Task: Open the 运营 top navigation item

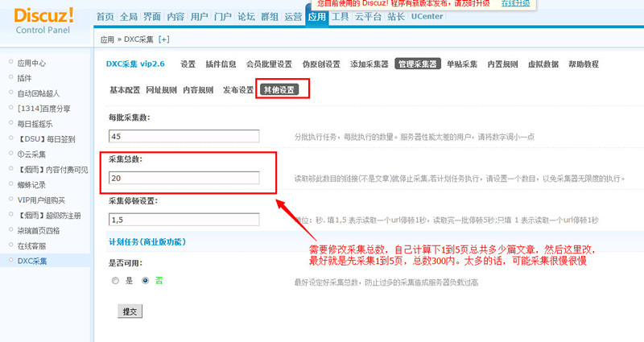Action: click(x=293, y=17)
